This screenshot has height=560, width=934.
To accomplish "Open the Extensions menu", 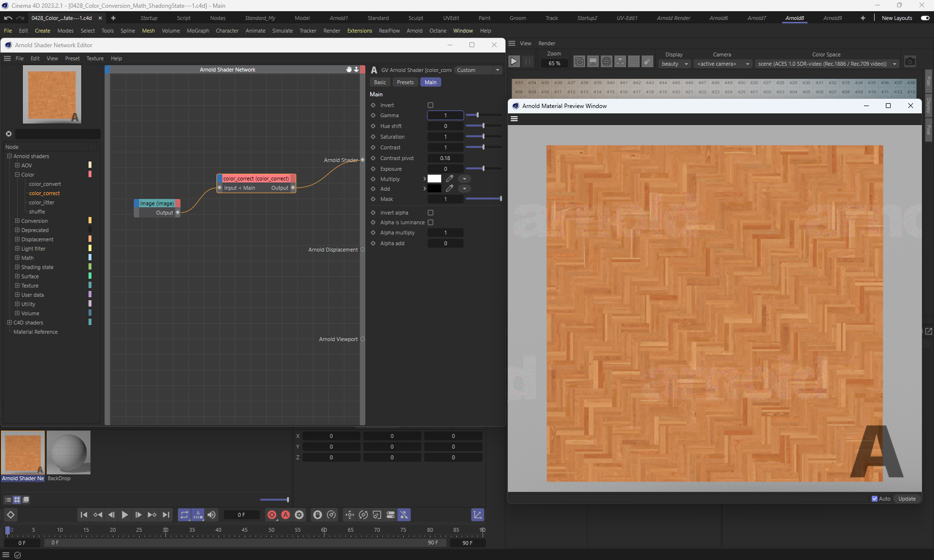I will [x=359, y=31].
